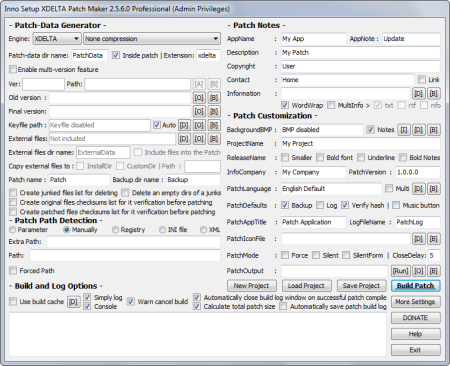Toggle Warn cancel build checkbox
This screenshot has width=450, height=366.
point(131,302)
